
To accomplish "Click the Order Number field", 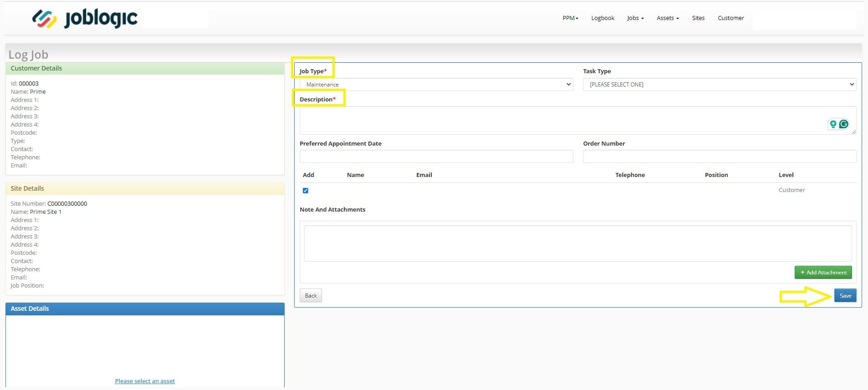I will (720, 156).
